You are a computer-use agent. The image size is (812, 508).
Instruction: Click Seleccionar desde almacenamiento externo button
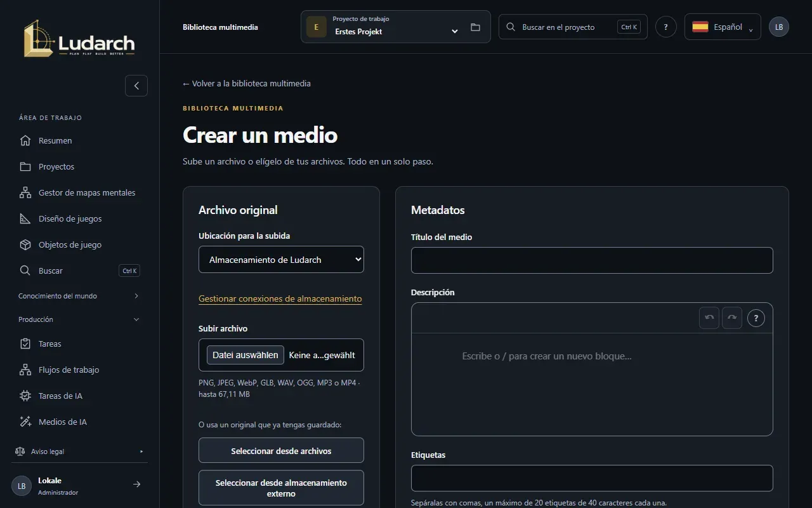point(281,488)
